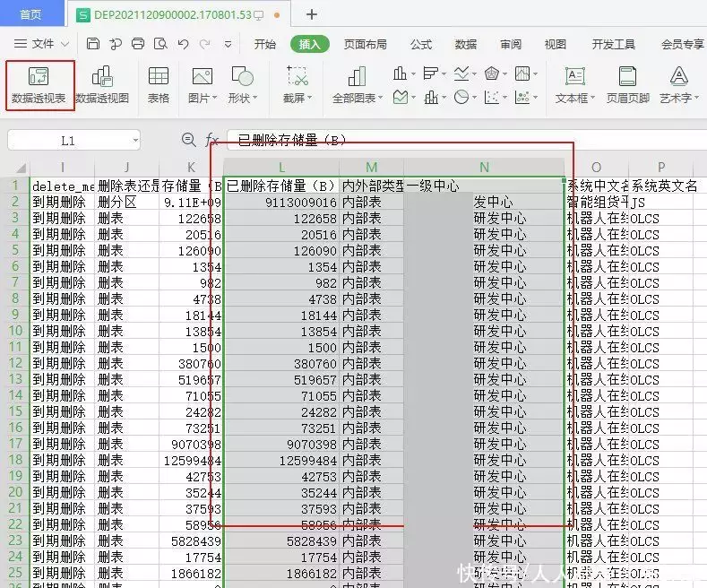Click the new tab plus button

pos(312,14)
